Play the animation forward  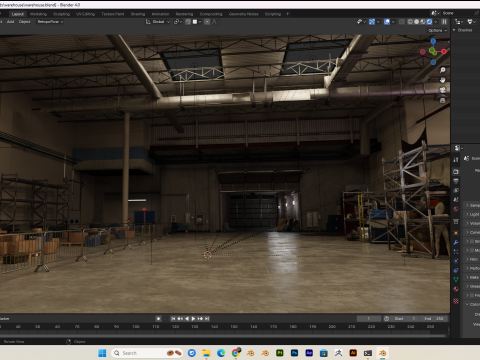(x=193, y=319)
